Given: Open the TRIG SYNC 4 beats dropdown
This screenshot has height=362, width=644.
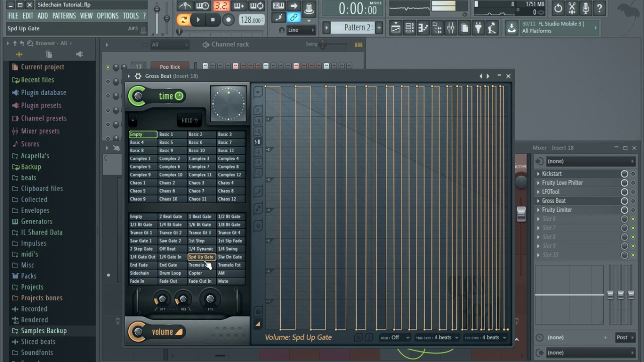Looking at the screenshot, I should point(437,337).
